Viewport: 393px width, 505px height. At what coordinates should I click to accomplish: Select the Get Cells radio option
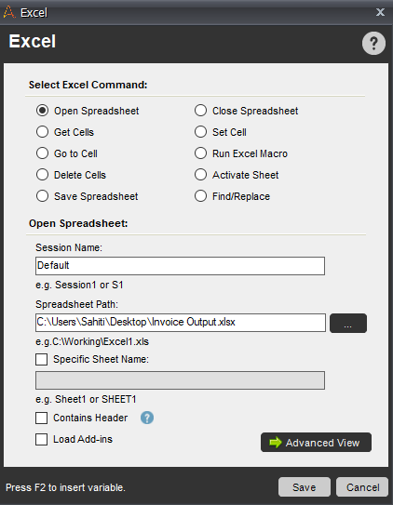42,132
